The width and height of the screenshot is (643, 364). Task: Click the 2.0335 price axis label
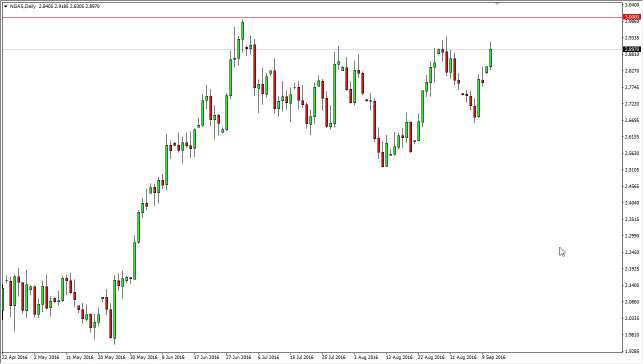click(x=632, y=318)
